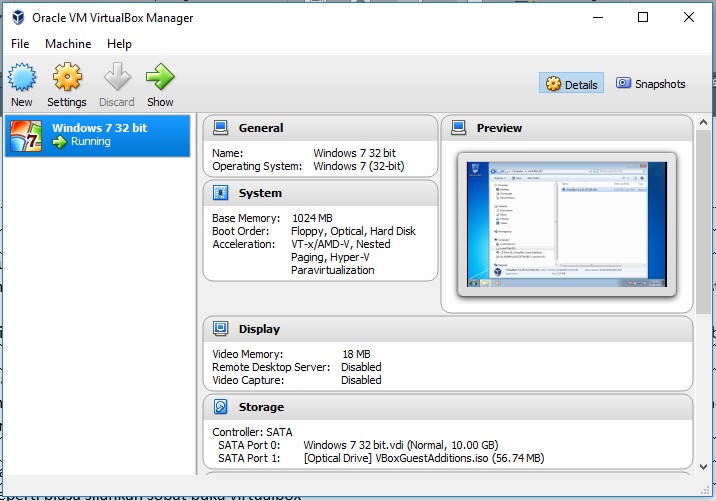
Task: Click the Acceleration value text
Action: click(x=341, y=257)
